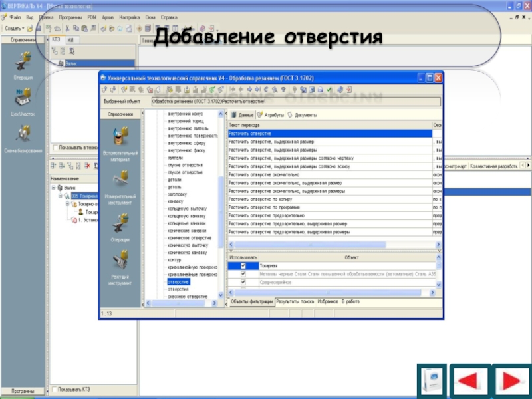The image size is (532, 399).
Task: Open the Справка menu
Action: coord(169,17)
